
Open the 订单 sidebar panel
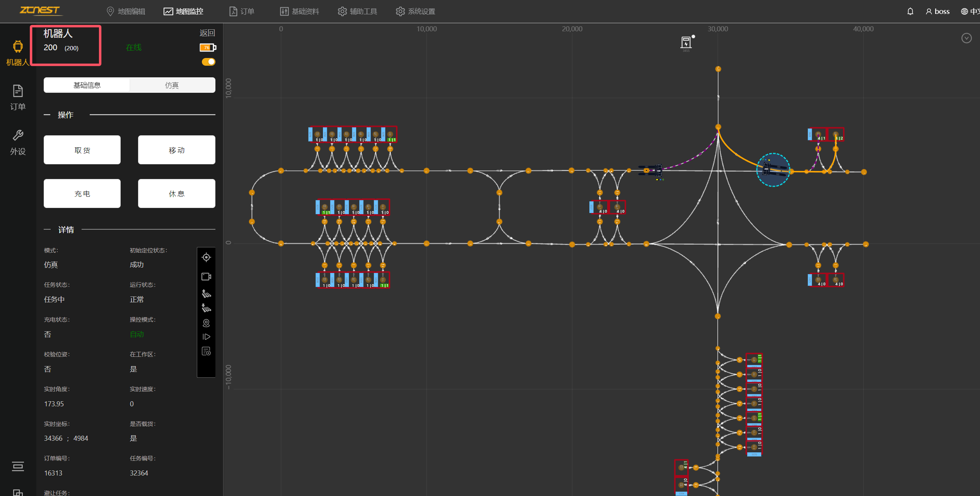coord(18,98)
